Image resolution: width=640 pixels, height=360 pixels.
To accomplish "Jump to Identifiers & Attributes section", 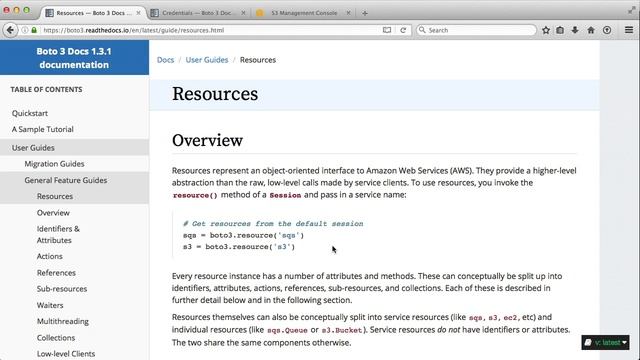I will tap(58, 234).
